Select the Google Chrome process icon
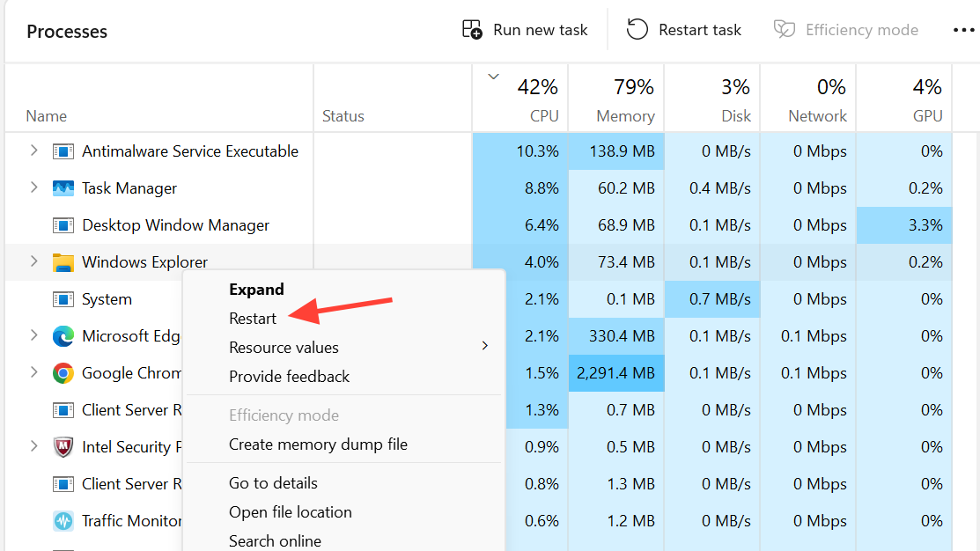 pos(63,373)
